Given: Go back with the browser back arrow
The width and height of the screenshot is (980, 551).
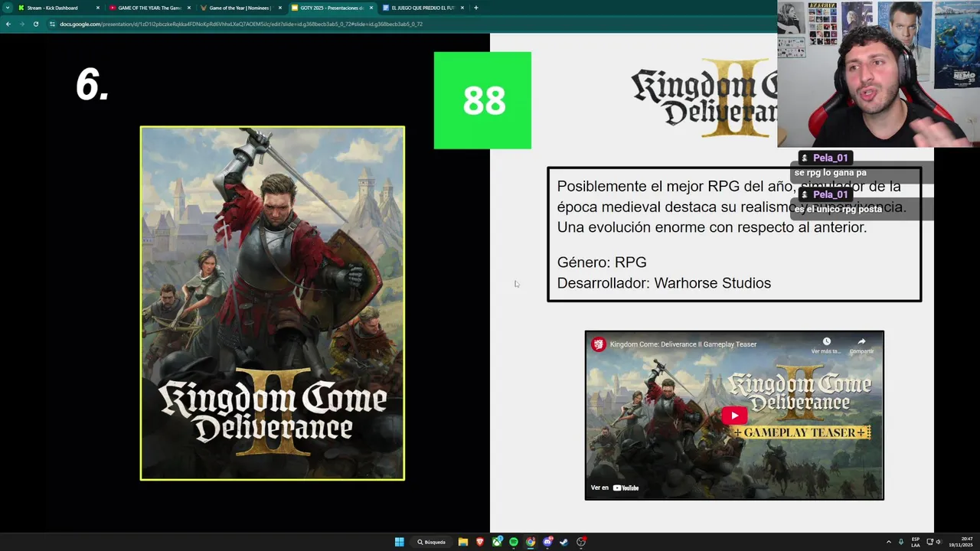Looking at the screenshot, I should coord(8,24).
